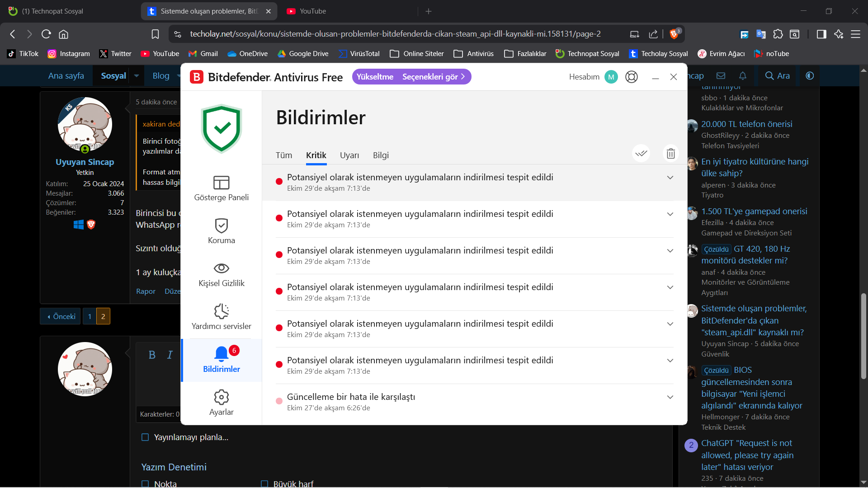The image size is (868, 488).
Task: Click Yükseltme Seçenekleri gör upgrade button
Action: (x=411, y=77)
